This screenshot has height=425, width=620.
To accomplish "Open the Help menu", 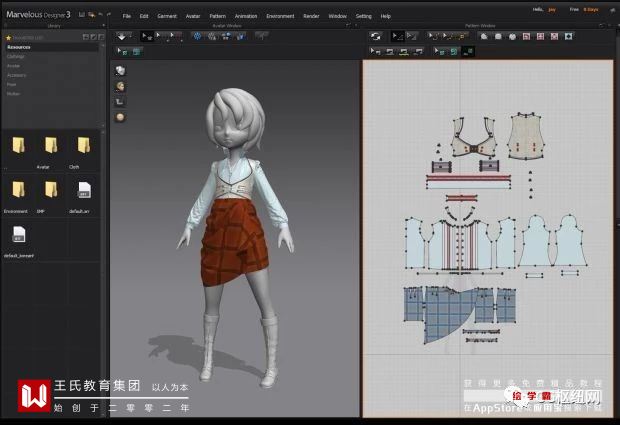I will pyautogui.click(x=386, y=17).
